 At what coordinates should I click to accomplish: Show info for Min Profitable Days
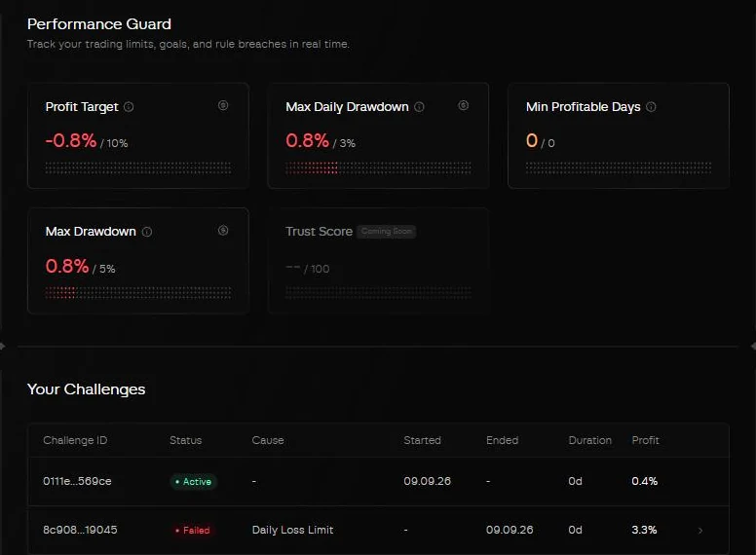[x=651, y=107]
